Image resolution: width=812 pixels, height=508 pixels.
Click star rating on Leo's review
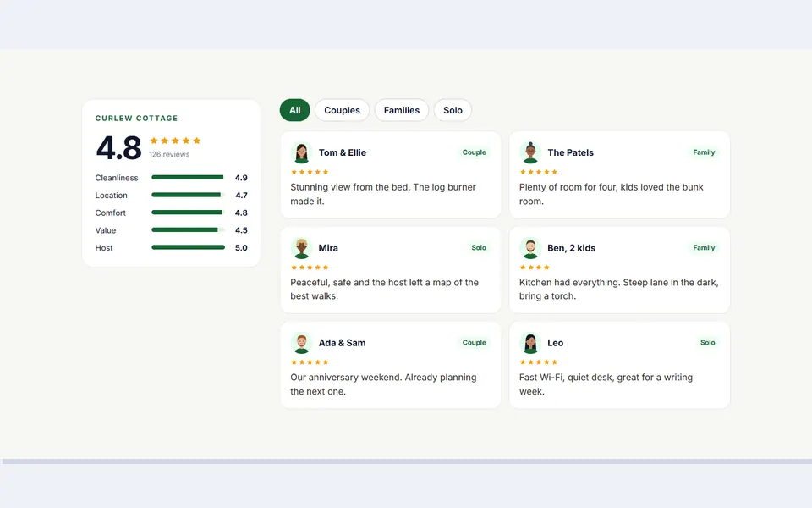click(539, 362)
